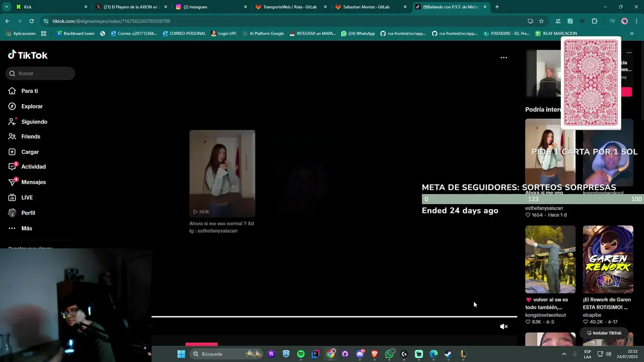Open the 'volver al sw' recommended video
This screenshot has width=644, height=362.
click(x=550, y=259)
